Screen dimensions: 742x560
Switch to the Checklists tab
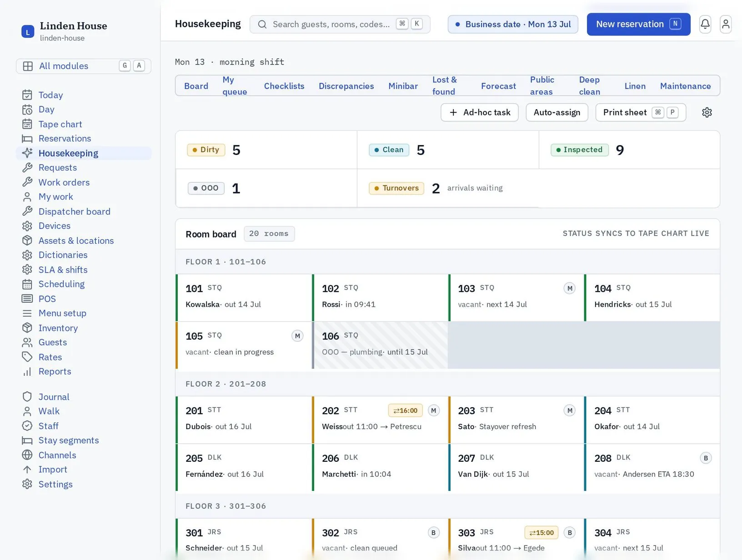284,86
